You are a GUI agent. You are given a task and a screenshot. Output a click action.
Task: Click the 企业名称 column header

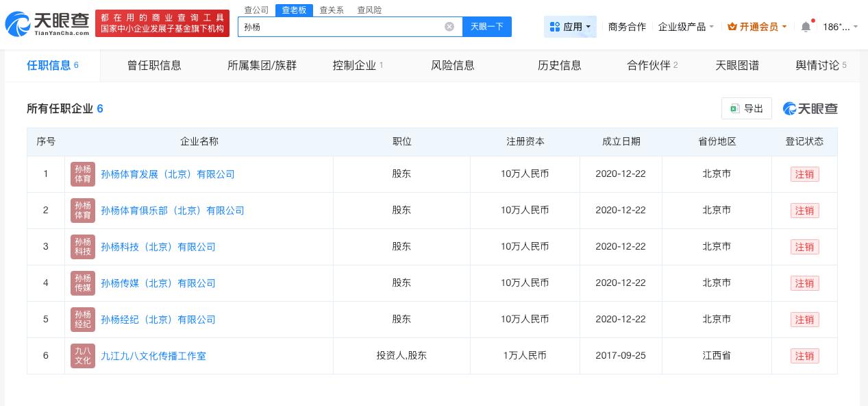pyautogui.click(x=199, y=141)
